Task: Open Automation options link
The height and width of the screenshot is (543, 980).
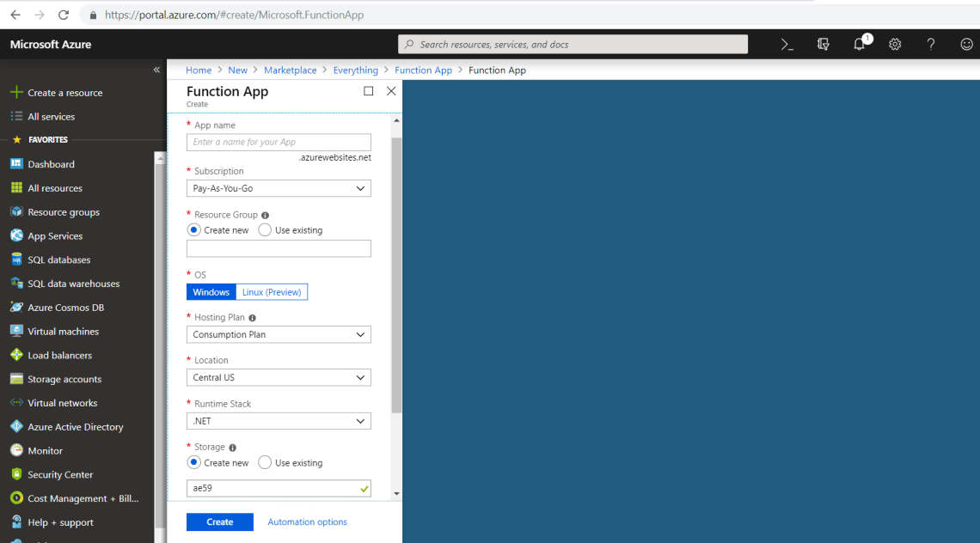Action: coord(307,522)
